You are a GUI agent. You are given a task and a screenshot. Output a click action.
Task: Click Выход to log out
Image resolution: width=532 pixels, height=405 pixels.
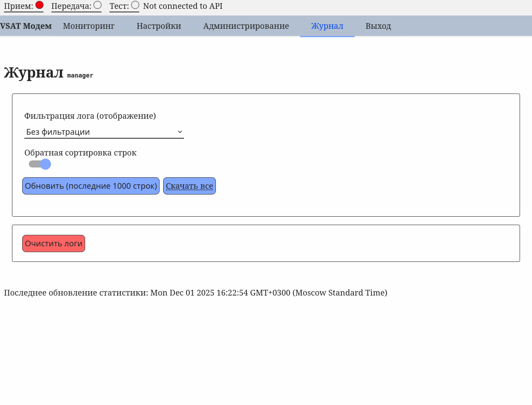(378, 26)
